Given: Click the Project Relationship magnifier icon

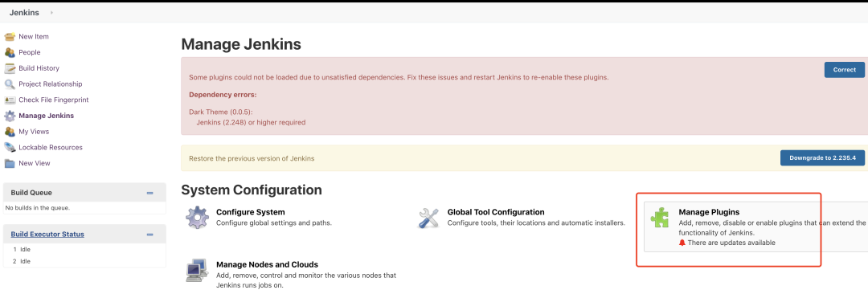Looking at the screenshot, I should (x=10, y=84).
